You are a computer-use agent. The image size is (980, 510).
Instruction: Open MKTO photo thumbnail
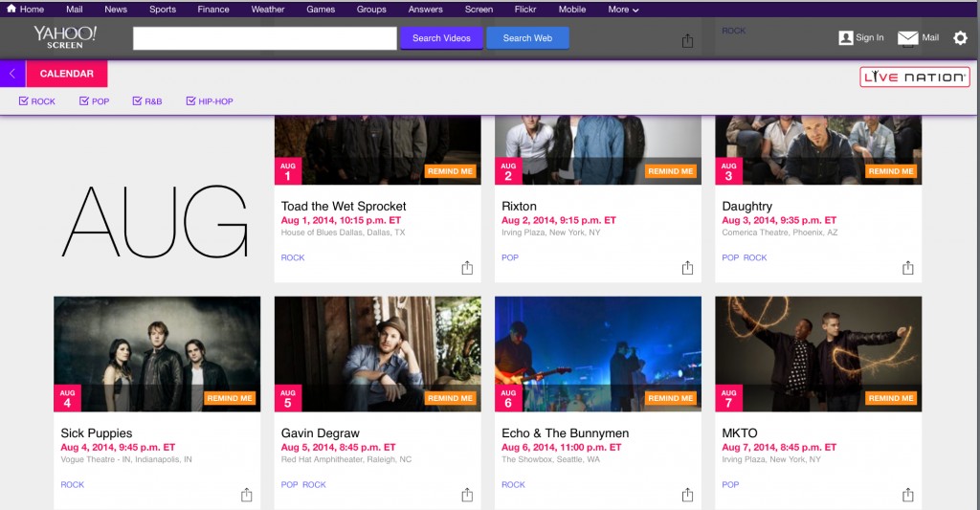point(819,354)
